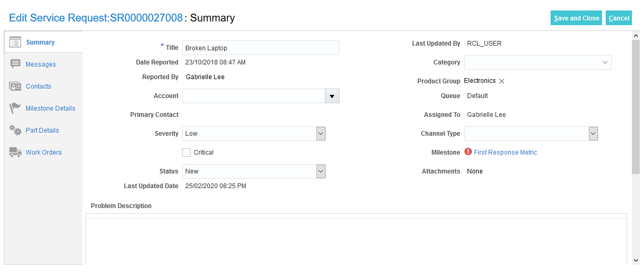Viewport: 644px width, 272px height.
Task: Click the Work Orders truck icon
Action: tap(15, 153)
